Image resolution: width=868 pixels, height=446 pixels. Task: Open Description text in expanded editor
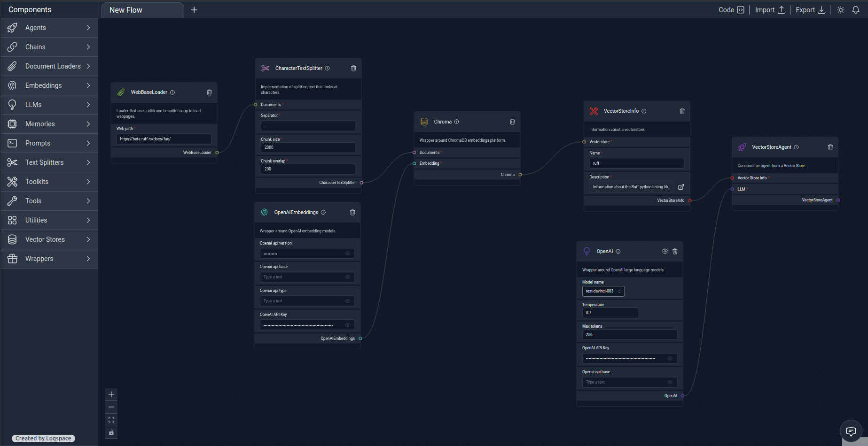click(x=681, y=187)
